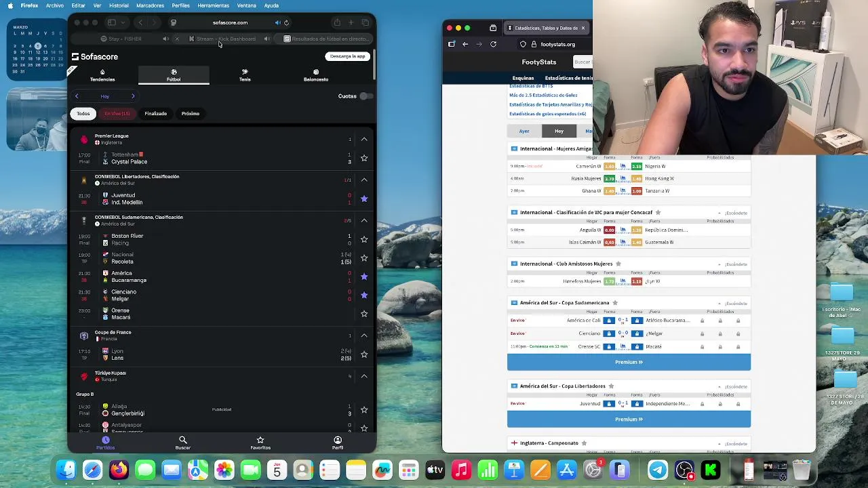Collapse the Coupe de France section
The height and width of the screenshot is (488, 868).
coord(364,335)
